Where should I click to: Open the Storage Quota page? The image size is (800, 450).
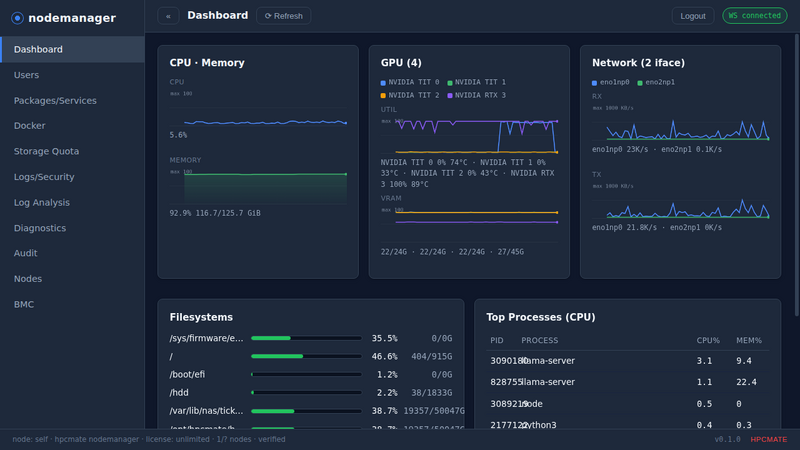click(72, 151)
